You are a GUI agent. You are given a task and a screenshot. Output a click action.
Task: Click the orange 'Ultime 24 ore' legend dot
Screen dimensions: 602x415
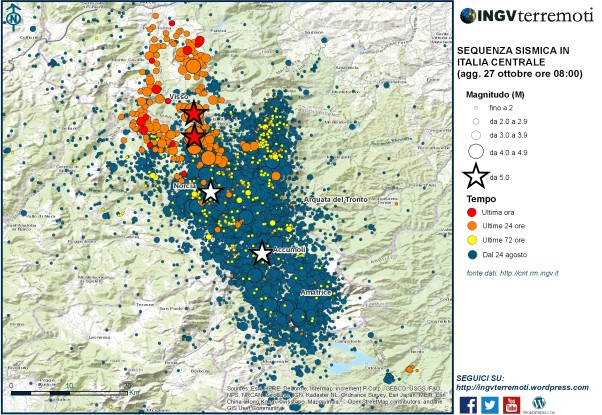(472, 226)
